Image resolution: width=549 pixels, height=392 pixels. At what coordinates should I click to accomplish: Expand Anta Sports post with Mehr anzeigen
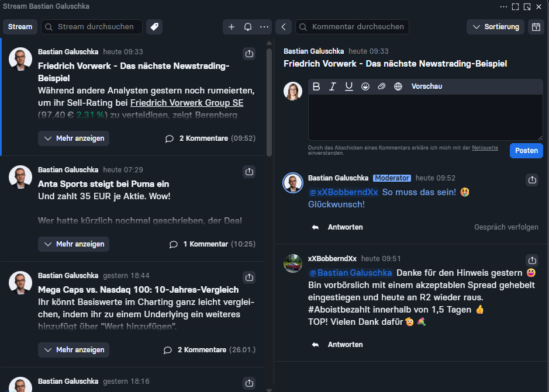click(x=74, y=244)
